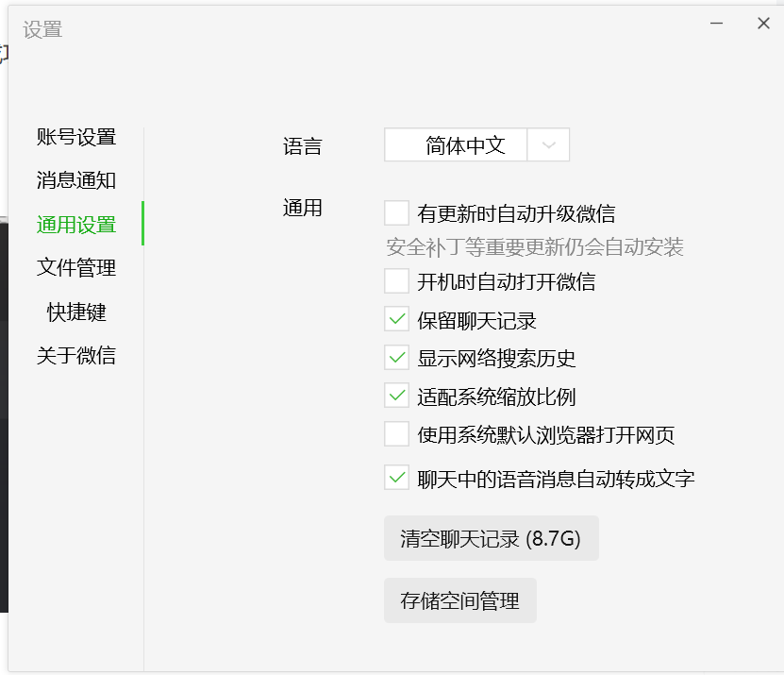
Task: Uncheck 保留聊天记录
Action: point(396,319)
